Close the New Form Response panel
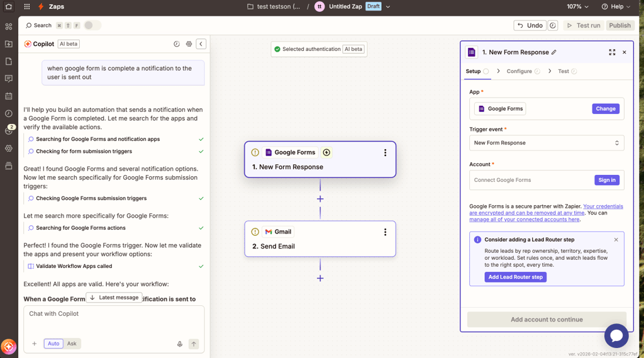This screenshot has height=358, width=644. point(625,52)
